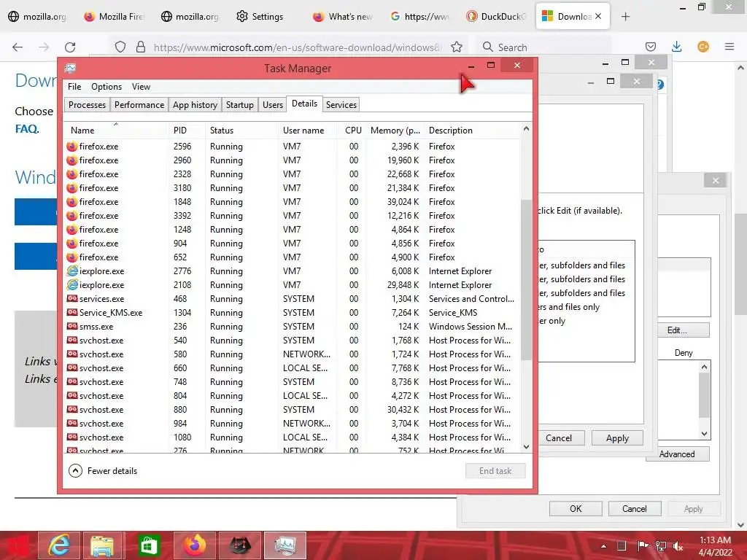Sort by PID column header
Viewport: 747px width, 560px height.
[187, 130]
